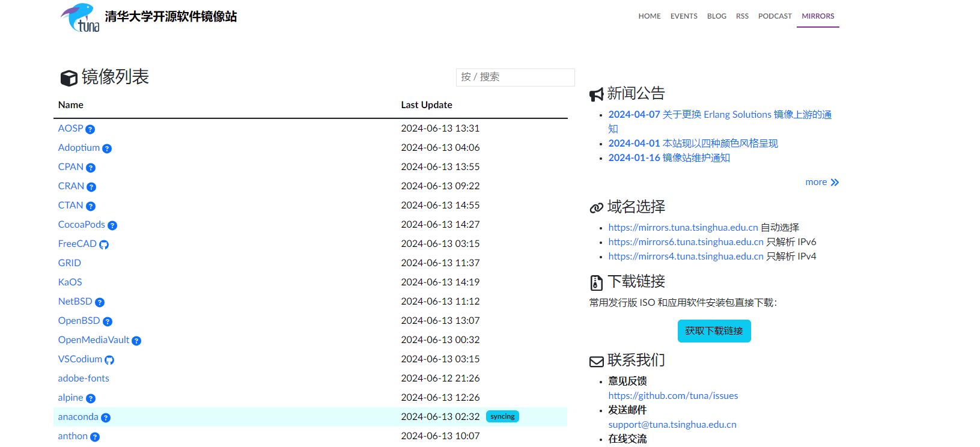Screen dimensions: 980x447
Task: Click the anthon help icon
Action: tap(95, 437)
